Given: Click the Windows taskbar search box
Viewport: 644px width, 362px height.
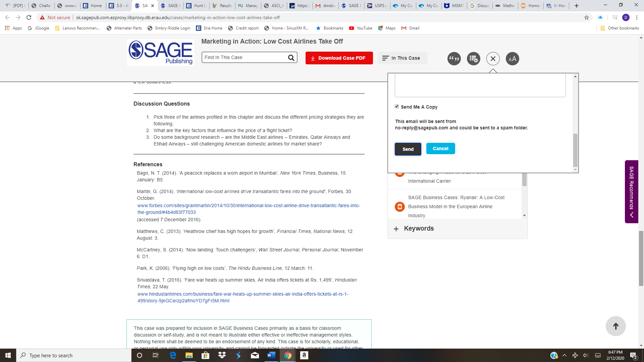Looking at the screenshot, I should pos(74,355).
